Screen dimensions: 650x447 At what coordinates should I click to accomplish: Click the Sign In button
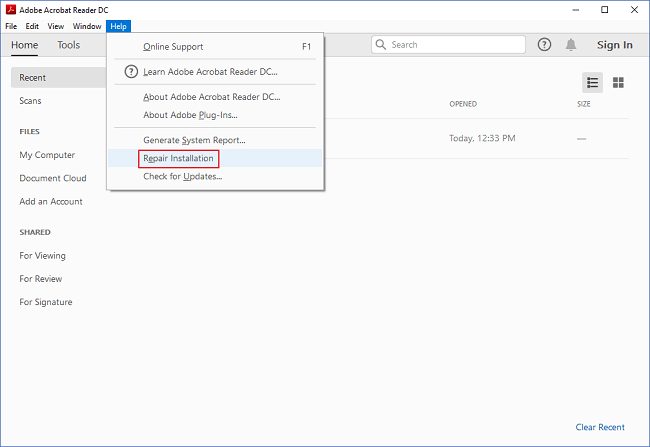click(x=614, y=45)
